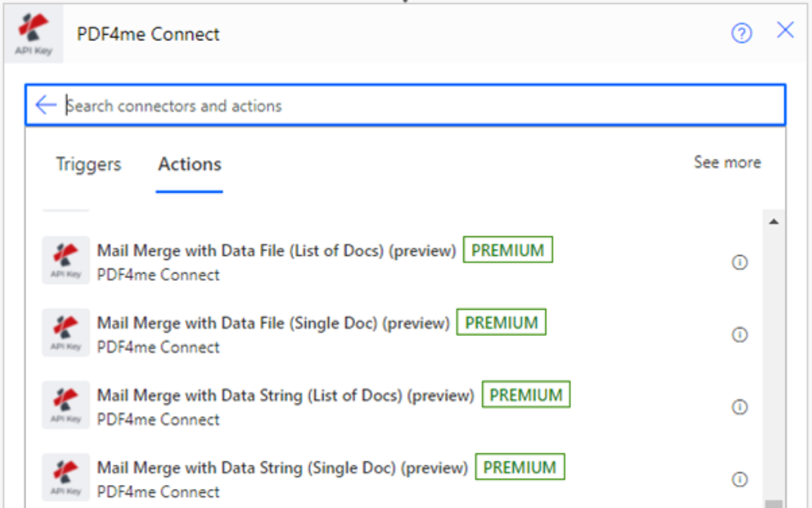The height and width of the screenshot is (508, 812).
Task: Select Mail Merge with Data File (Single Doc) action
Action: (x=273, y=323)
